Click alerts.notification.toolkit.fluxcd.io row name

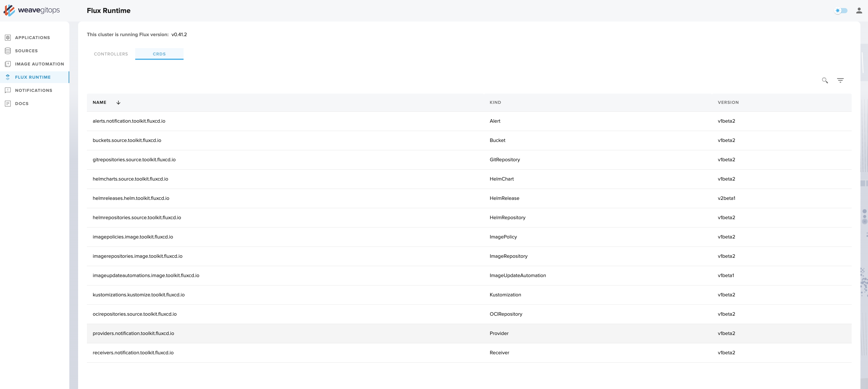129,121
